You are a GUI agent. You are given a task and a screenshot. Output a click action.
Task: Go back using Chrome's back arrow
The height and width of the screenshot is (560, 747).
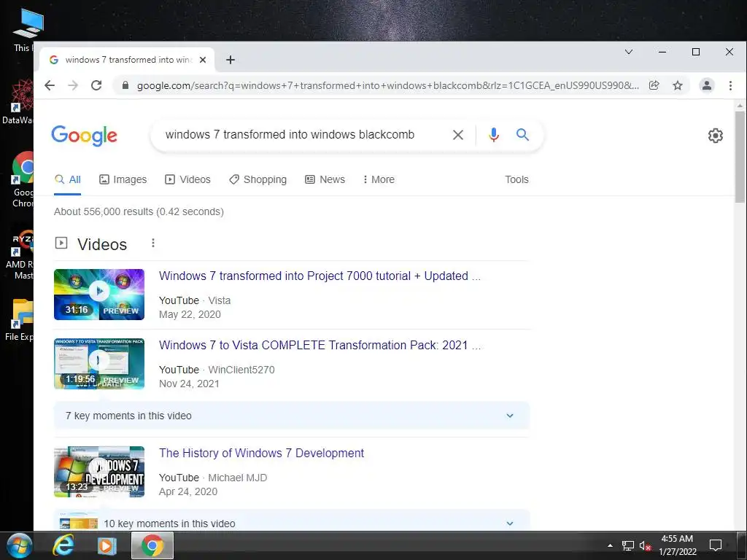(50, 85)
